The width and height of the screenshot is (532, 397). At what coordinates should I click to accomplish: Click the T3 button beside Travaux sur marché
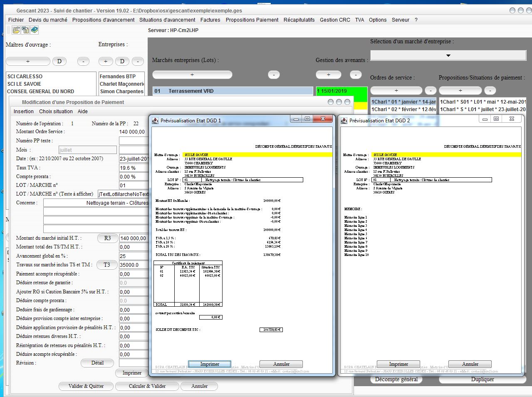tap(107, 265)
